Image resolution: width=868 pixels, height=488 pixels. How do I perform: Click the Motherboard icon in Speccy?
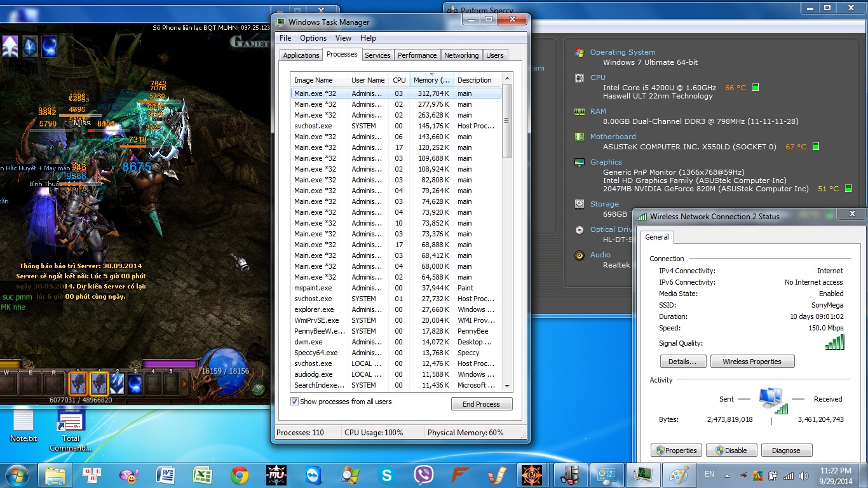click(x=580, y=137)
